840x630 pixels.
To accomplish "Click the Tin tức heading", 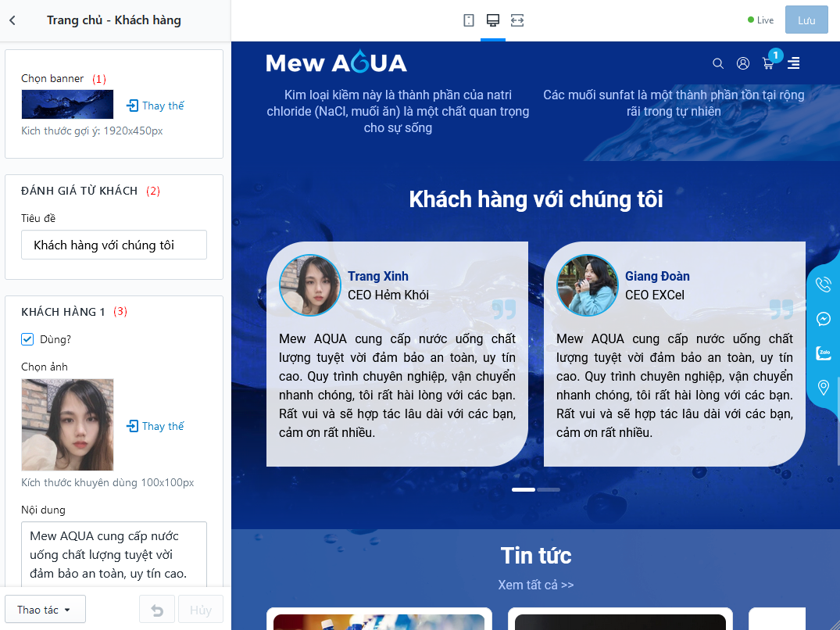I will (x=536, y=556).
